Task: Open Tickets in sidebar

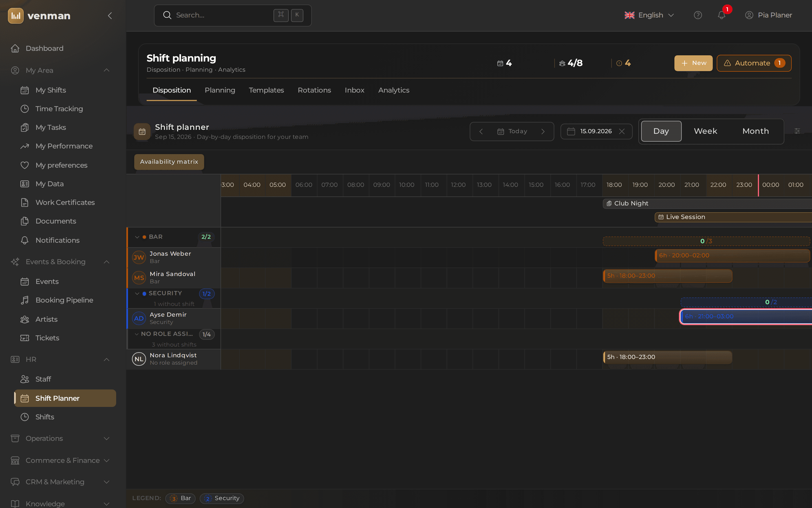Action: [x=66, y=338]
